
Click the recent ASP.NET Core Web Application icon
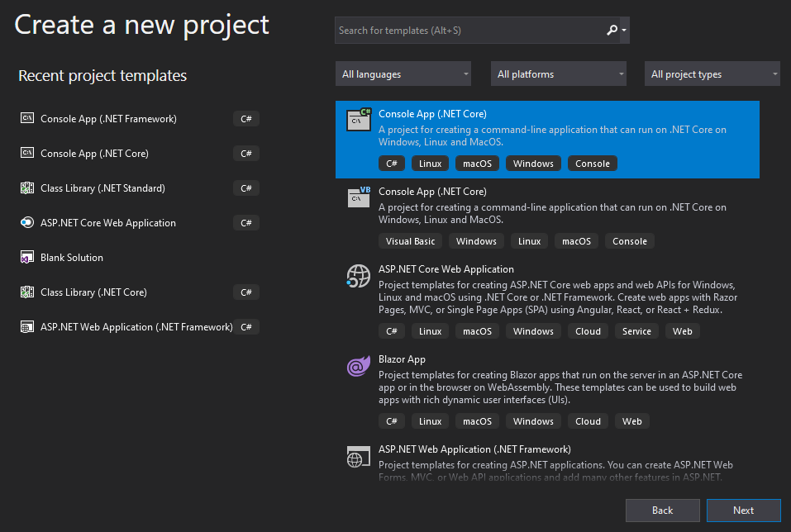(27, 222)
